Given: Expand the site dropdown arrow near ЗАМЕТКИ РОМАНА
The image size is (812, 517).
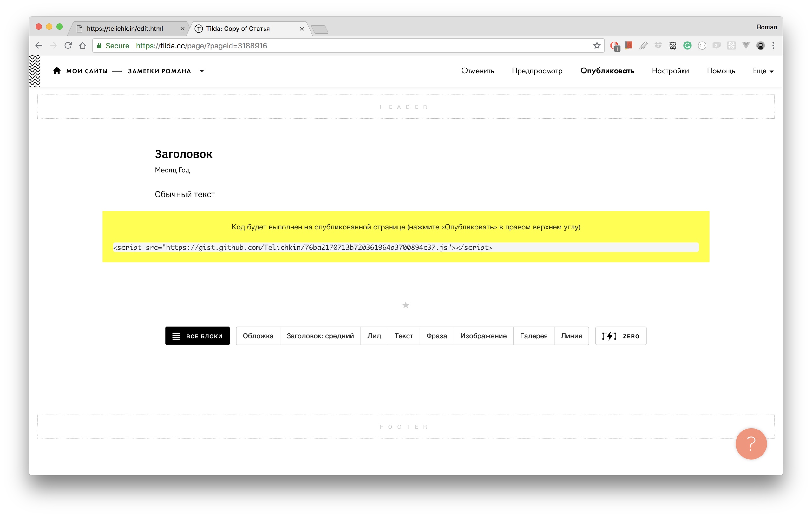Looking at the screenshot, I should (x=202, y=71).
